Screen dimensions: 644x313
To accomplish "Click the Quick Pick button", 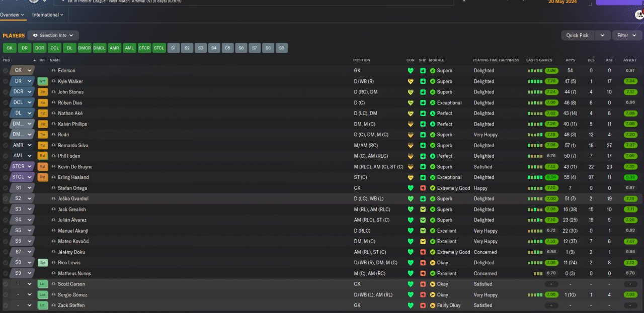I will (578, 35).
